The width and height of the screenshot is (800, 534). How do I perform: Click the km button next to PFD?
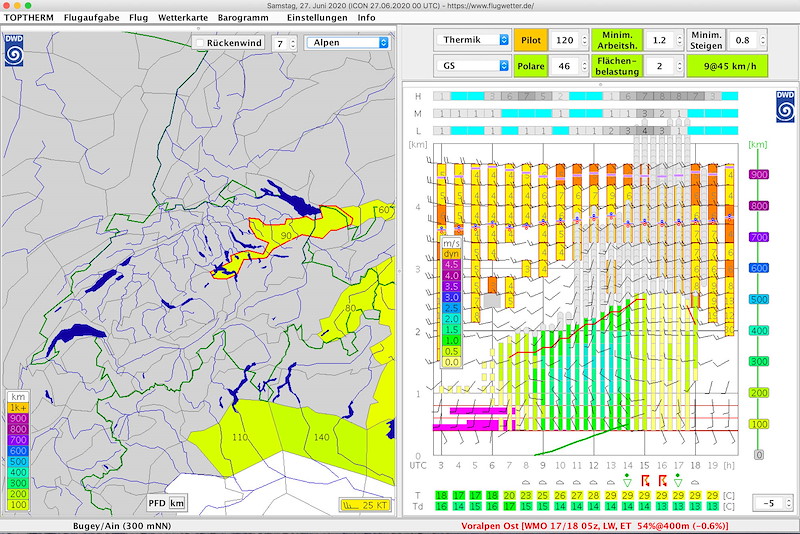pos(177,503)
